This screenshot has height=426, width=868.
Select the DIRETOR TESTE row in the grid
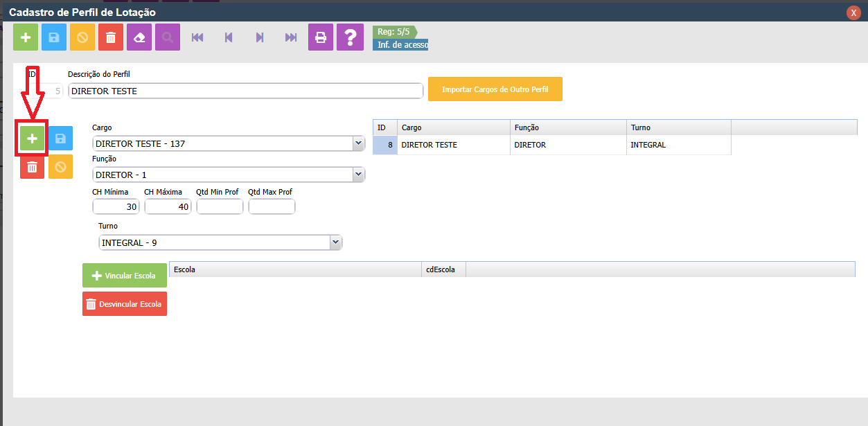pos(454,145)
